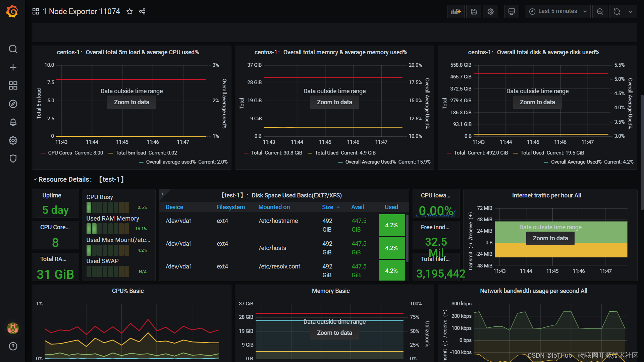Screen dimensions: 644x362
Task: Click the disk table scrollbar
Action: (x=407, y=238)
